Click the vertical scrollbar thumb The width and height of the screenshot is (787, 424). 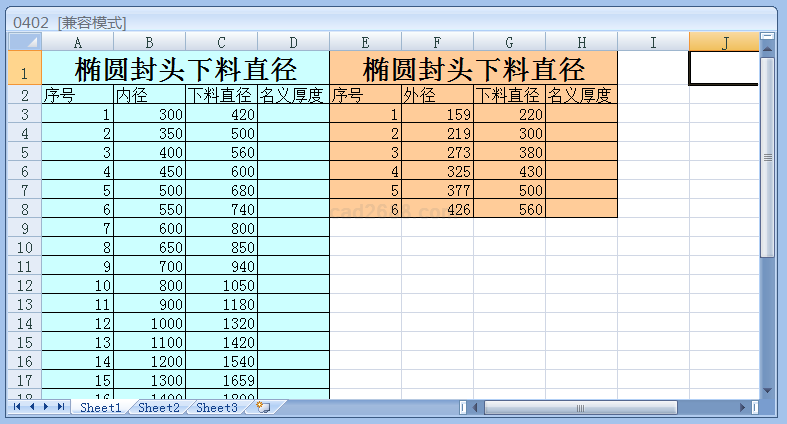(767, 158)
